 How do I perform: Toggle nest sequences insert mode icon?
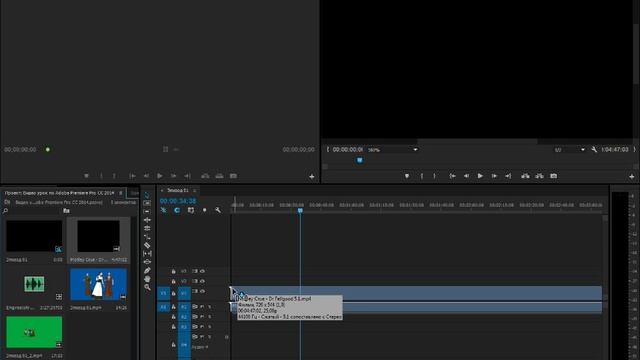(x=163, y=210)
